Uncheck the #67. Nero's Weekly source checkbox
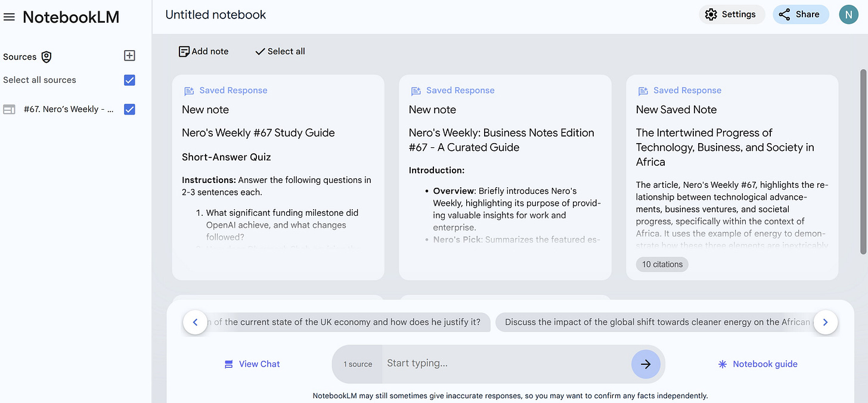 [x=129, y=109]
